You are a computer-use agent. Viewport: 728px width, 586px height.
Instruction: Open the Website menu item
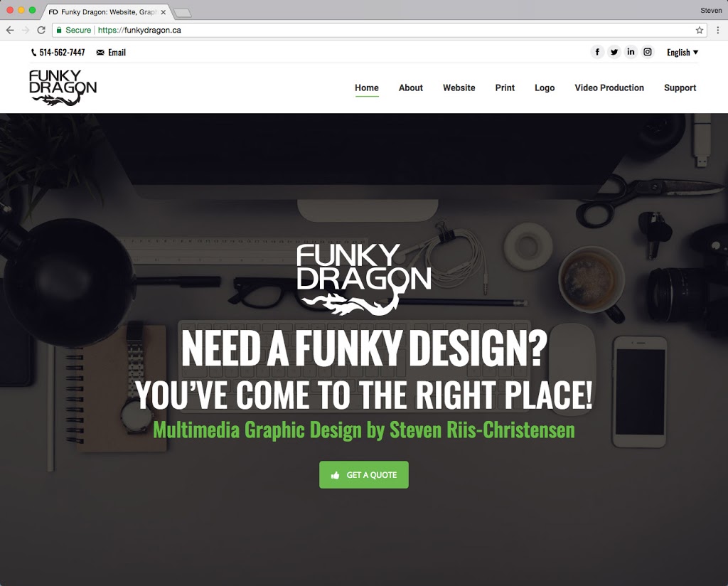(x=459, y=87)
